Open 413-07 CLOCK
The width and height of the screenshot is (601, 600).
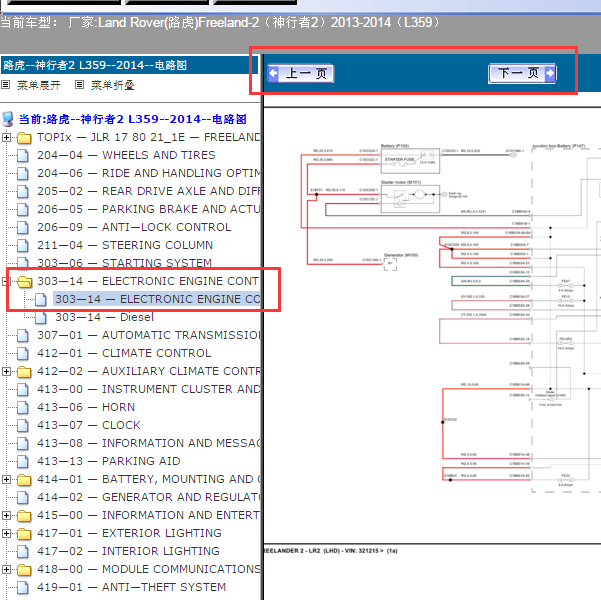point(89,426)
